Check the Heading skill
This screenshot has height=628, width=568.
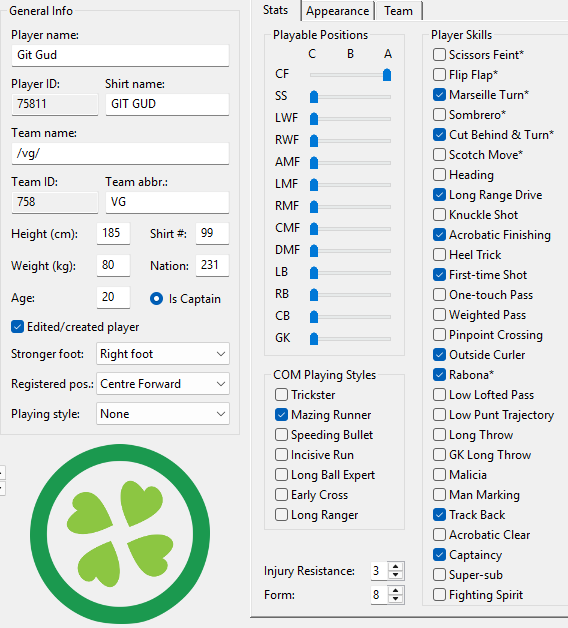tap(439, 175)
